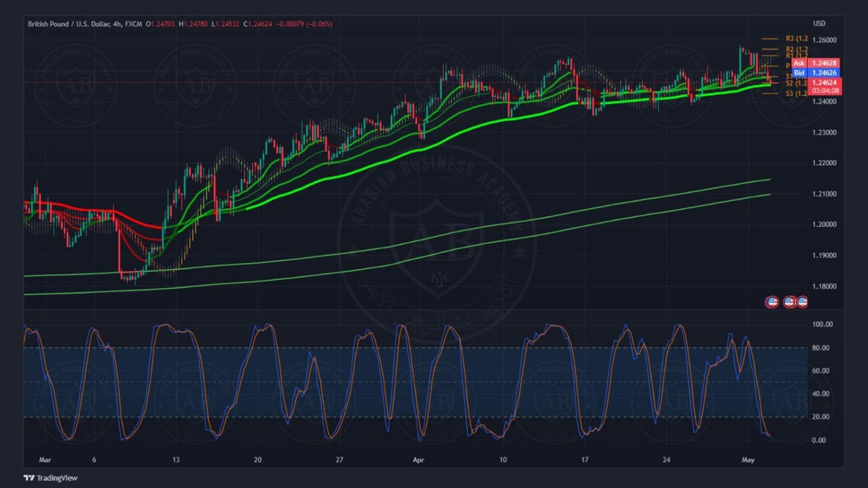
Task: Click the 24 date on time axis
Action: pos(667,460)
